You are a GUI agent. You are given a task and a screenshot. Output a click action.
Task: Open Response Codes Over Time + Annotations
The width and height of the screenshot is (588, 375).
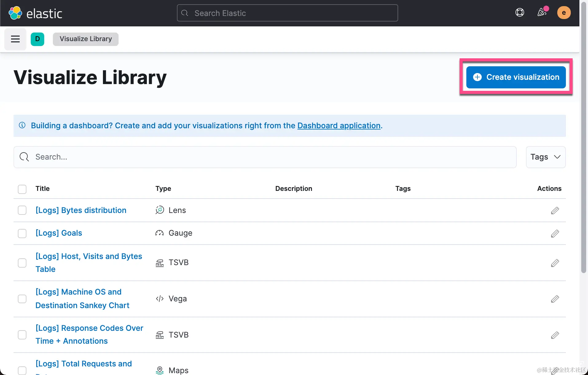click(x=89, y=334)
